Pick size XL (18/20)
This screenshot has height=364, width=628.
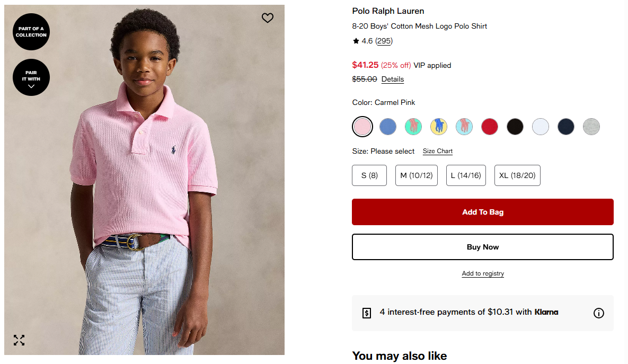pyautogui.click(x=517, y=175)
